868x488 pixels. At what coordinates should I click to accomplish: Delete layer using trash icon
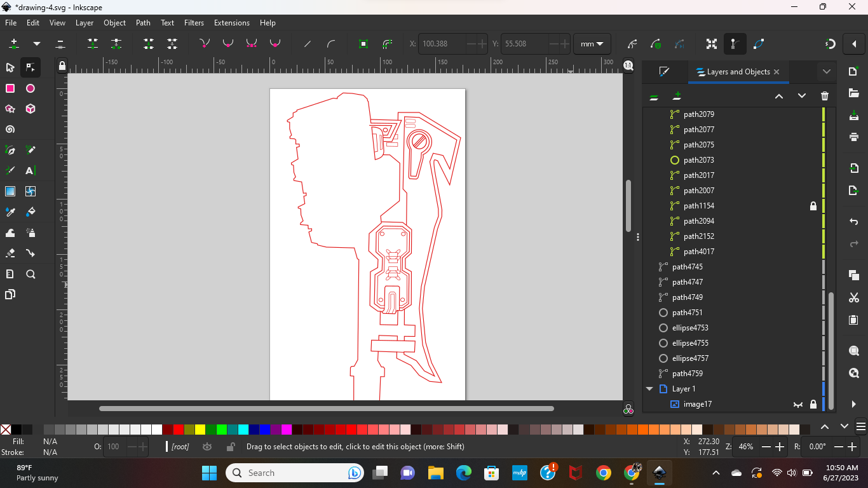[825, 96]
